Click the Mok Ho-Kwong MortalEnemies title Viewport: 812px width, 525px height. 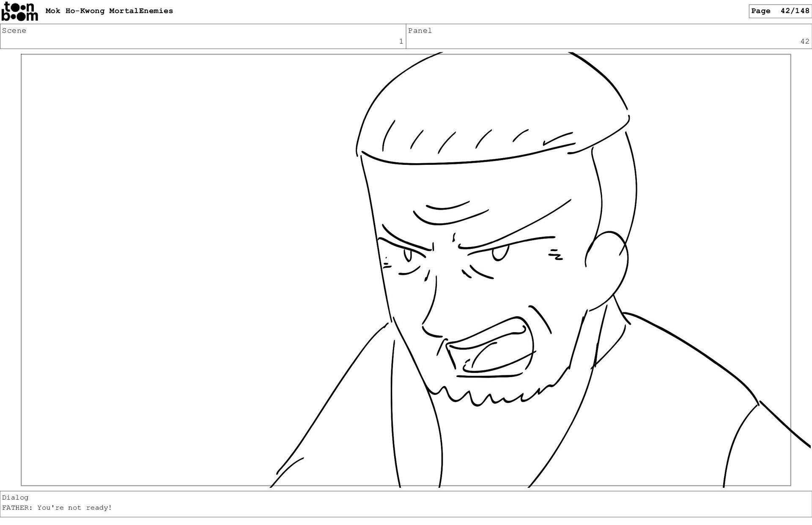109,11
